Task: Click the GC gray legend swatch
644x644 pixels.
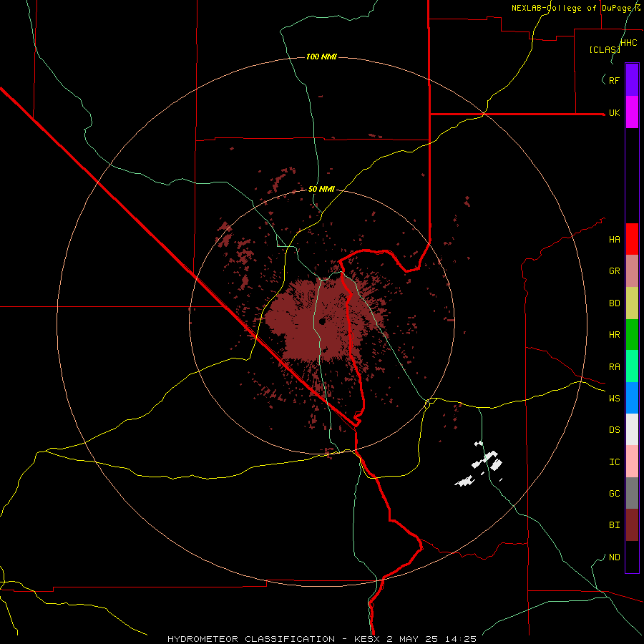Action: click(632, 493)
